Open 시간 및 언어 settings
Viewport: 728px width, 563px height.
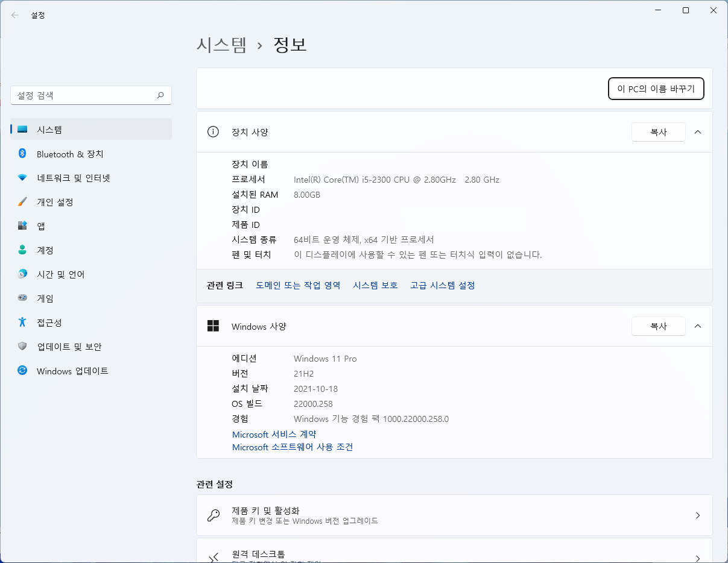(91, 274)
